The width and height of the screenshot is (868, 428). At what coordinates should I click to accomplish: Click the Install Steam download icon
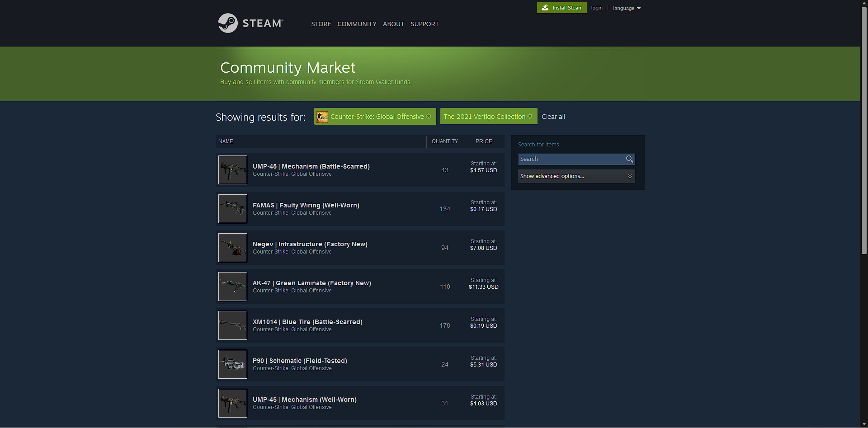(x=545, y=8)
